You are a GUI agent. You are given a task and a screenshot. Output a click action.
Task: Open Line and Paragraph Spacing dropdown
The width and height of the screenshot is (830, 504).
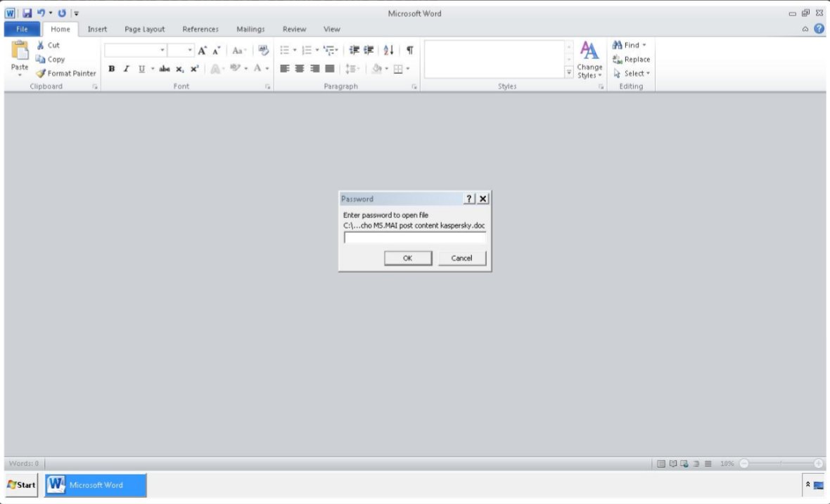[352, 69]
